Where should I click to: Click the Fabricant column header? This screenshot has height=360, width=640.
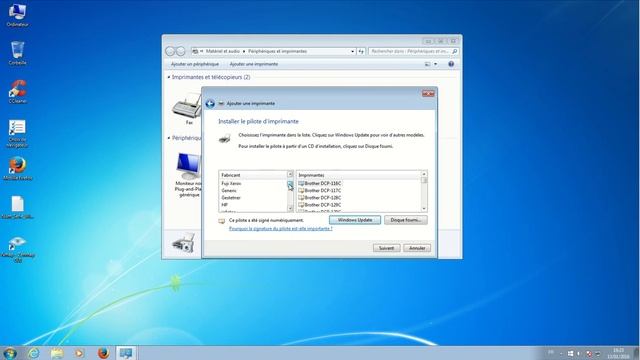pyautogui.click(x=253, y=175)
